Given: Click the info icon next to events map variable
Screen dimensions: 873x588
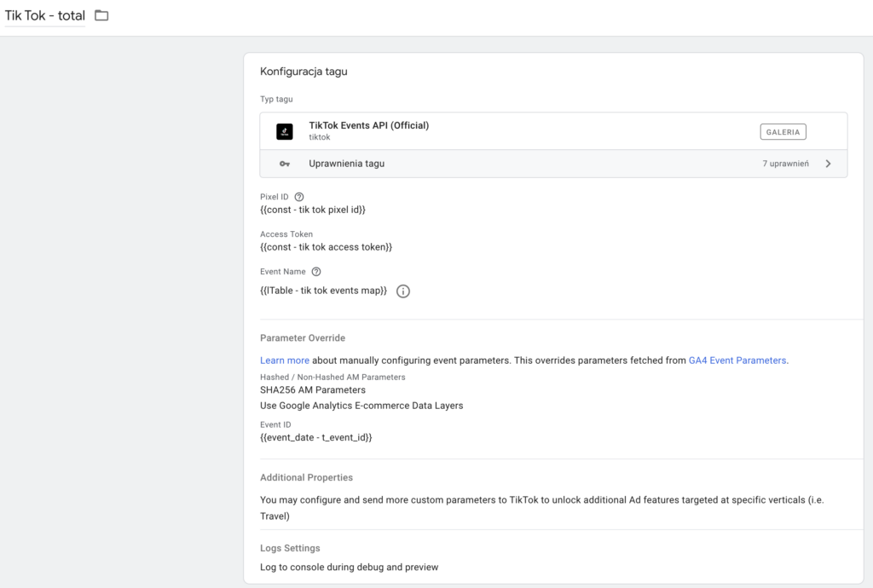Looking at the screenshot, I should click(403, 291).
